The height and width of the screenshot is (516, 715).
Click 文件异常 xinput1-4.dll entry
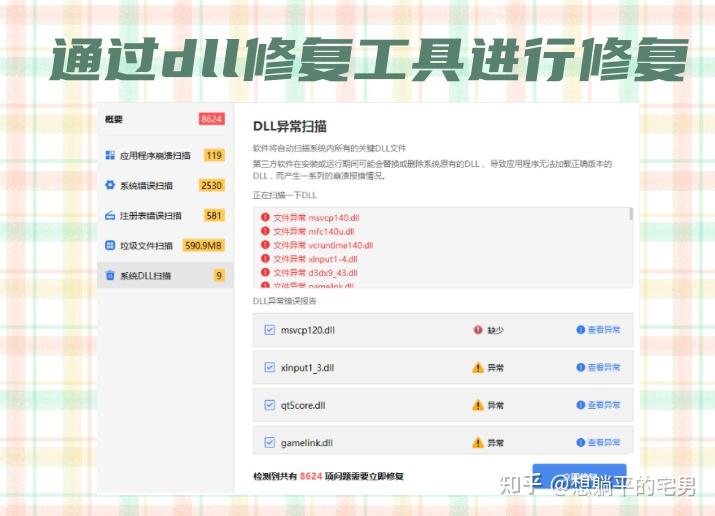(315, 259)
